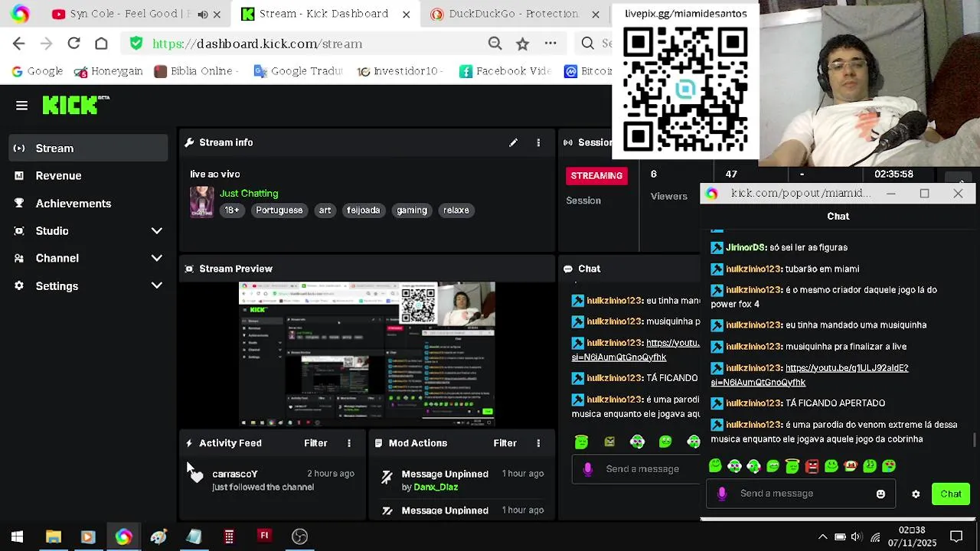This screenshot has width=980, height=551.
Task: Click the site security shield icon
Action: (136, 44)
